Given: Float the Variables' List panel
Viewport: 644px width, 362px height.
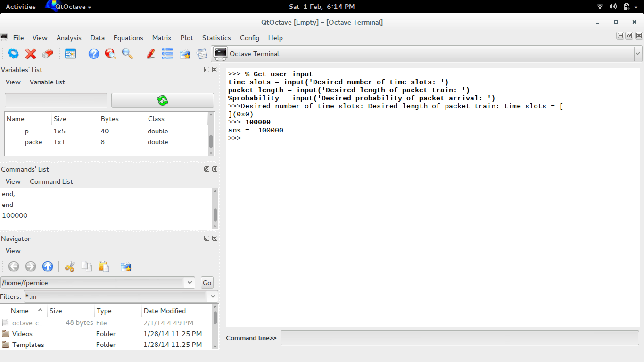Looking at the screenshot, I should click(x=206, y=69).
